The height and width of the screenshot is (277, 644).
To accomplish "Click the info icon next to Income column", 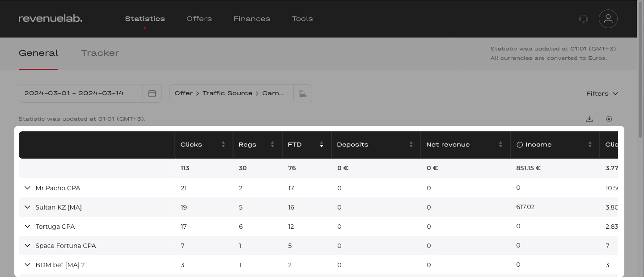I will point(520,144).
